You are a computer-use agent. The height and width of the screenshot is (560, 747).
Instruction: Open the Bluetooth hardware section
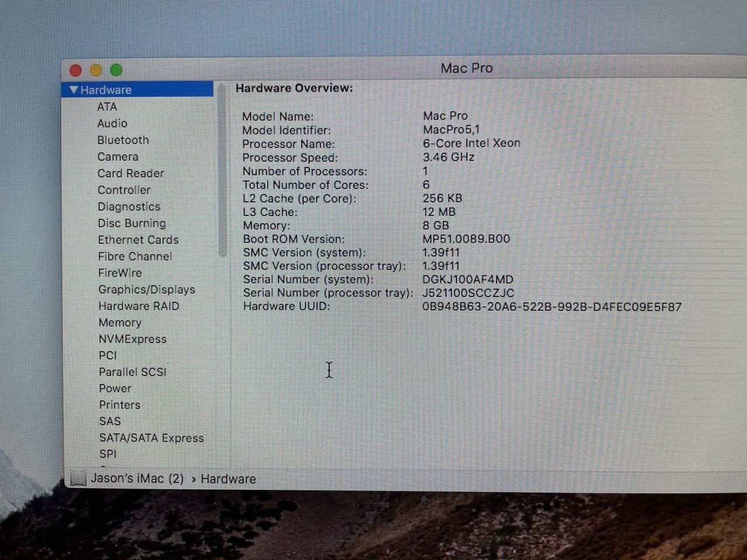point(123,140)
